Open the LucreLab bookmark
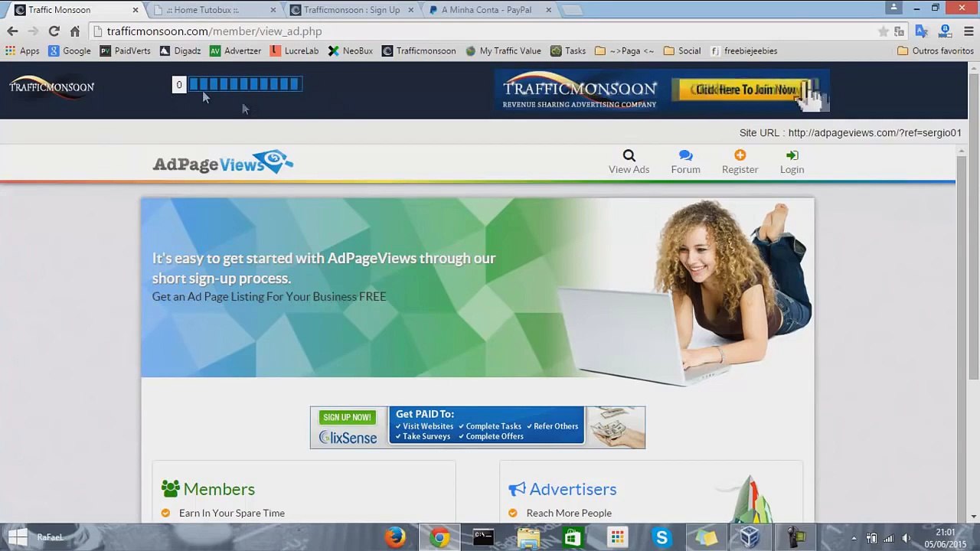980x551 pixels. pyautogui.click(x=294, y=51)
